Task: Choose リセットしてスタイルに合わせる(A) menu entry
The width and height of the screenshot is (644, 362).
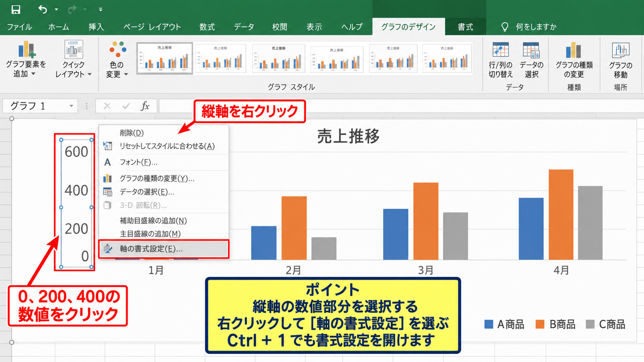Action: pos(164,146)
